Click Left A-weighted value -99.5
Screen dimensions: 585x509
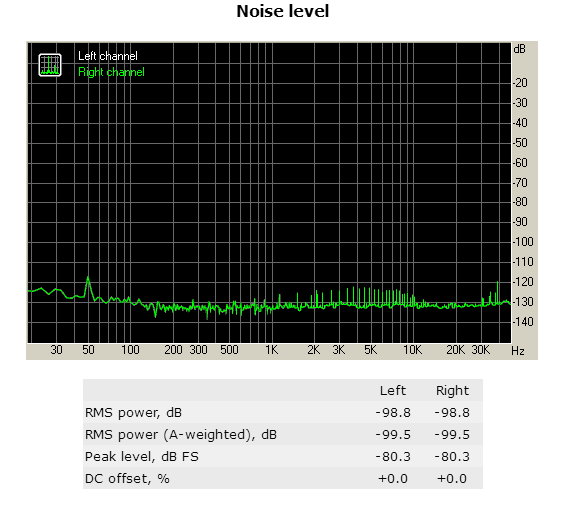pyautogui.click(x=393, y=435)
